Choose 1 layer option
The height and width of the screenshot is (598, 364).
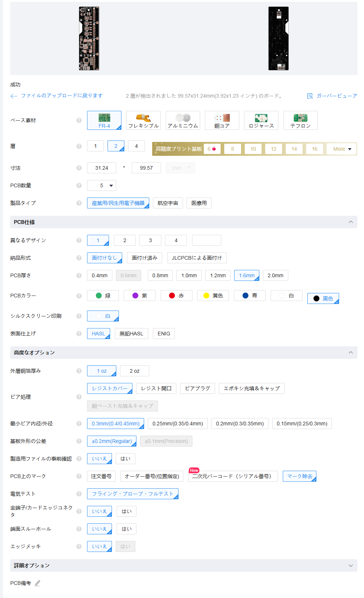coord(95,146)
